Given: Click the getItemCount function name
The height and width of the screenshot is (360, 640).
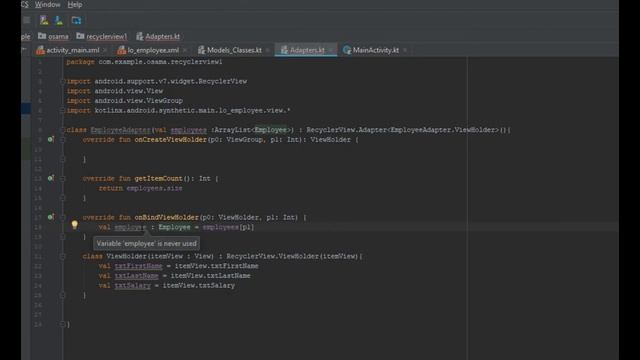Looking at the screenshot, I should pyautogui.click(x=158, y=178).
